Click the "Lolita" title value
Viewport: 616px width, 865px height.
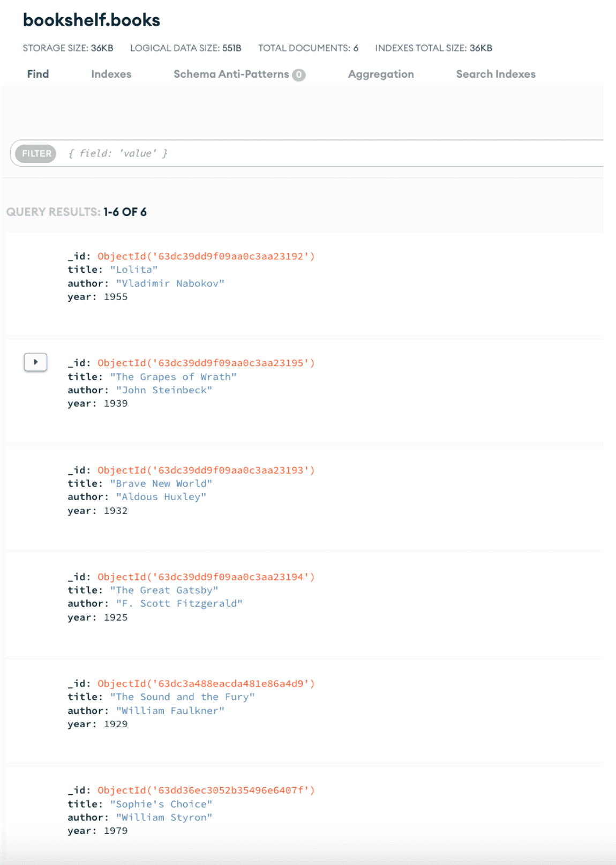coord(134,270)
